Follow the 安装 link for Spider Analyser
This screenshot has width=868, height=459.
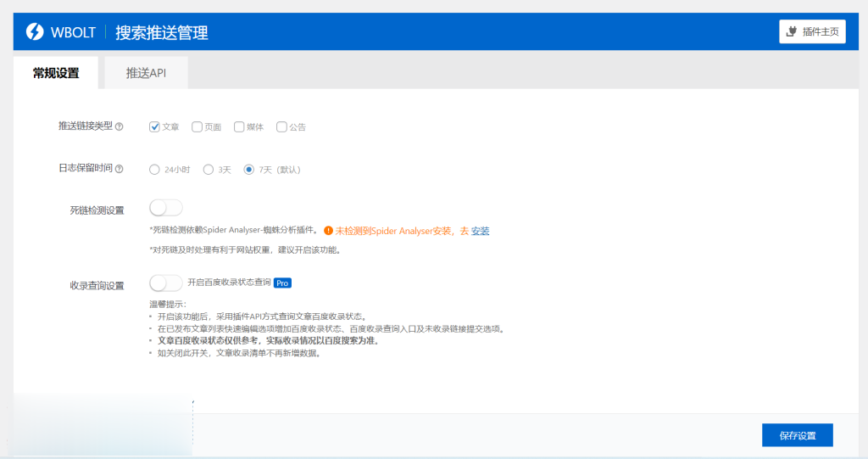click(x=480, y=231)
